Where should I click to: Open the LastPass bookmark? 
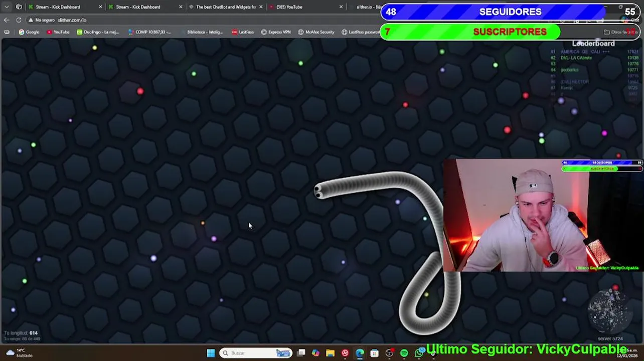[243, 32]
